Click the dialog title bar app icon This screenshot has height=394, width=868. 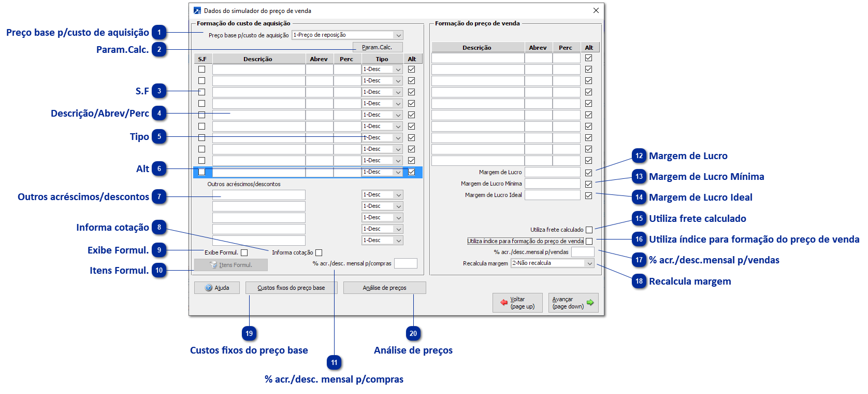(x=197, y=10)
